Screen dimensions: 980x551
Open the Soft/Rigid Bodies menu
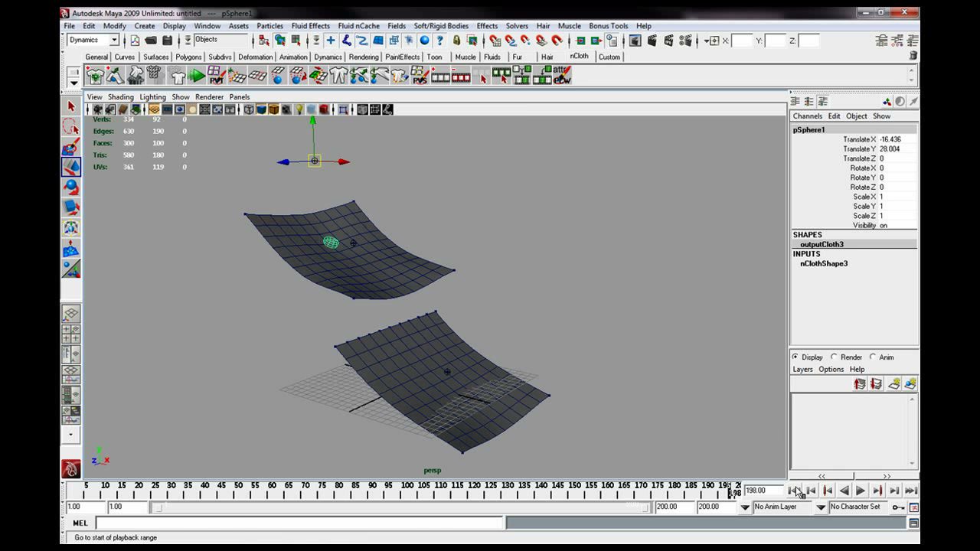(x=441, y=26)
